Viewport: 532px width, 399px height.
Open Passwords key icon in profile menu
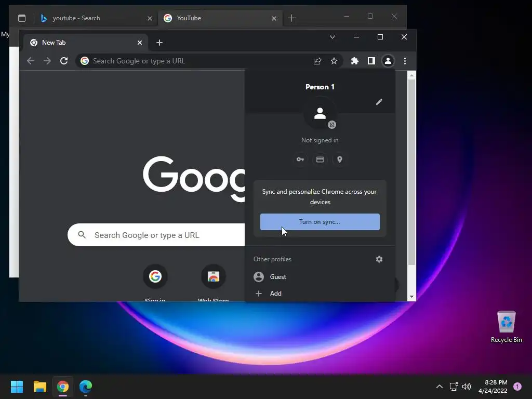pyautogui.click(x=300, y=159)
